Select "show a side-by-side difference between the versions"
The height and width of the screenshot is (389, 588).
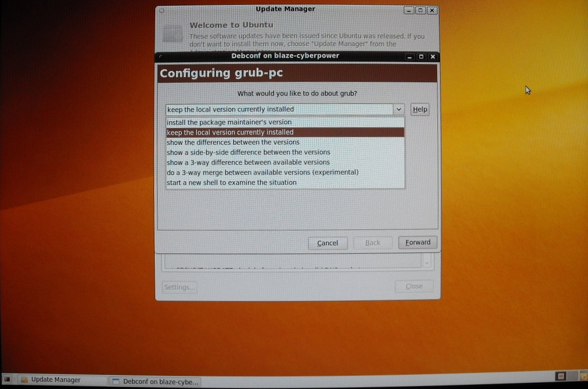click(248, 152)
